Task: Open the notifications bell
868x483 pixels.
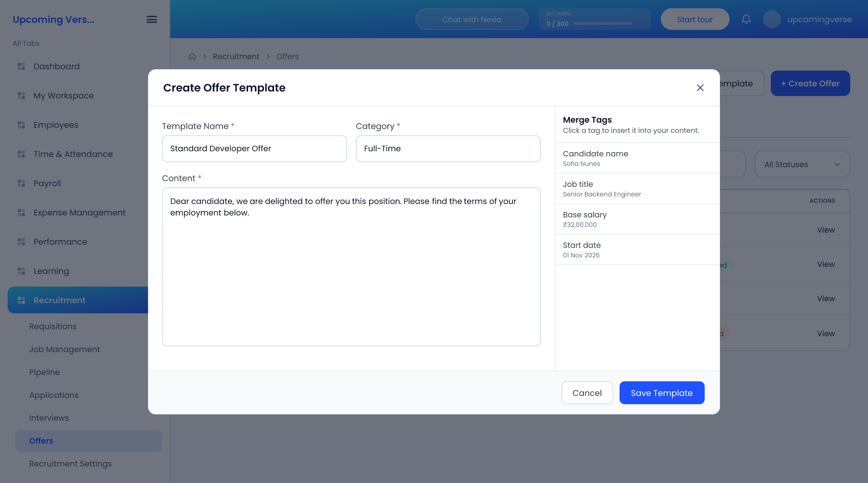Action: [746, 19]
